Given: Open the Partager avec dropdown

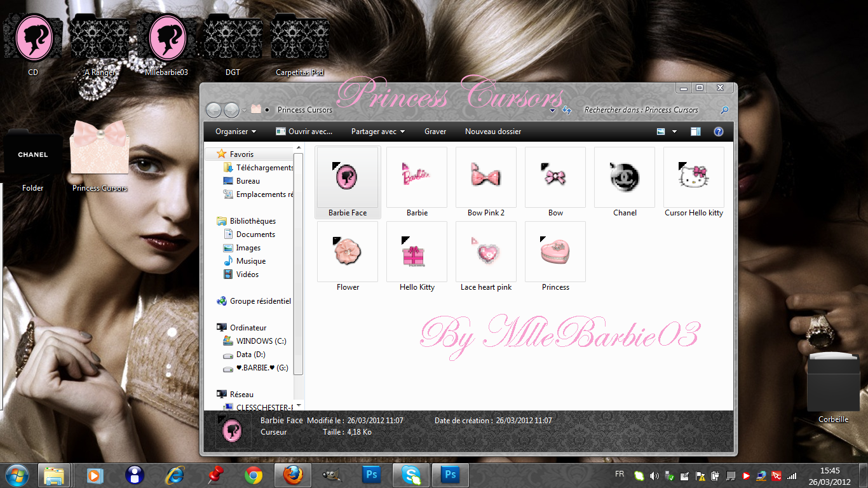Looking at the screenshot, I should (378, 132).
